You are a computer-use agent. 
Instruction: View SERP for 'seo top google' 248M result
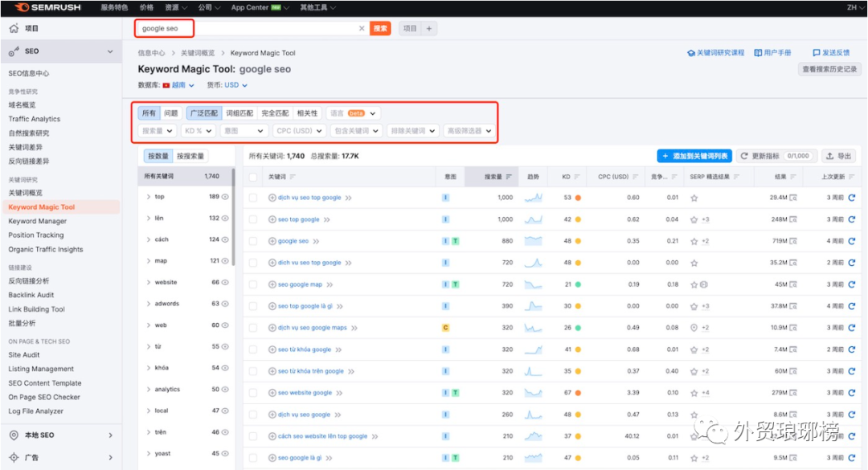point(793,219)
